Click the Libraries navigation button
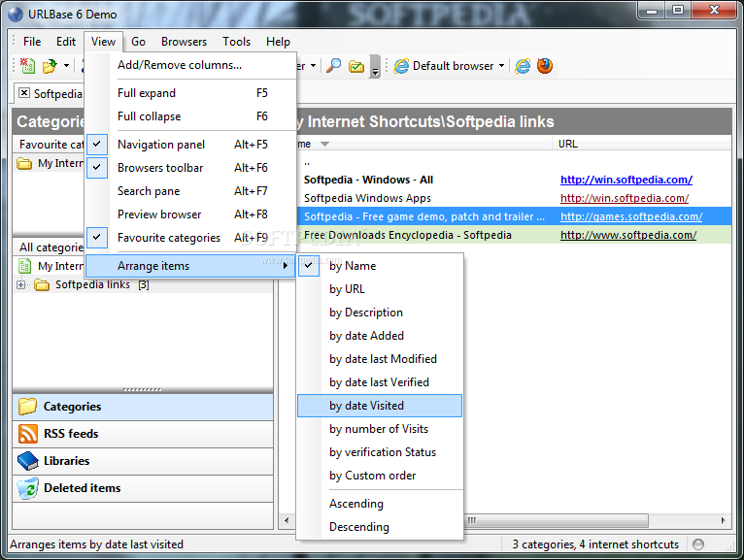744x560 pixels. pyautogui.click(x=143, y=461)
